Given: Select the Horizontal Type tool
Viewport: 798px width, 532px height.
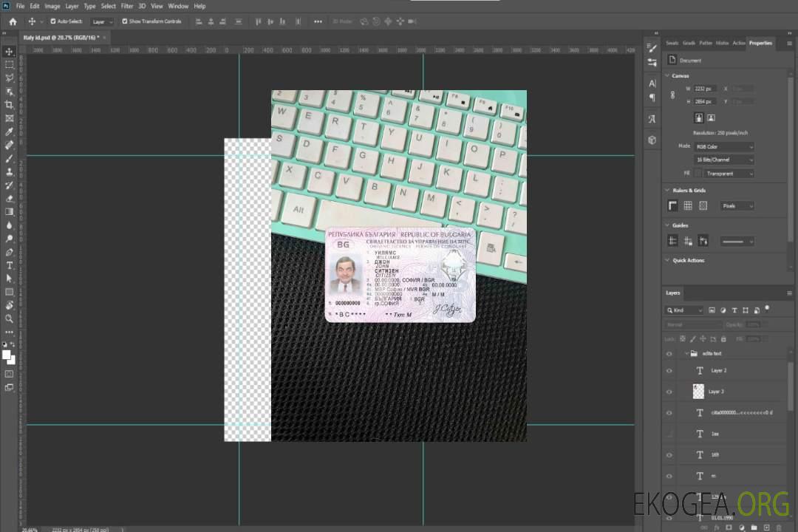Looking at the screenshot, I should [x=9, y=265].
